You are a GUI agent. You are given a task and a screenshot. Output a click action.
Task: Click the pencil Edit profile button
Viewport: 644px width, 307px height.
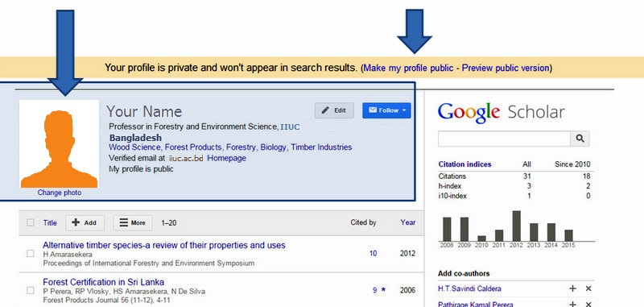click(334, 110)
